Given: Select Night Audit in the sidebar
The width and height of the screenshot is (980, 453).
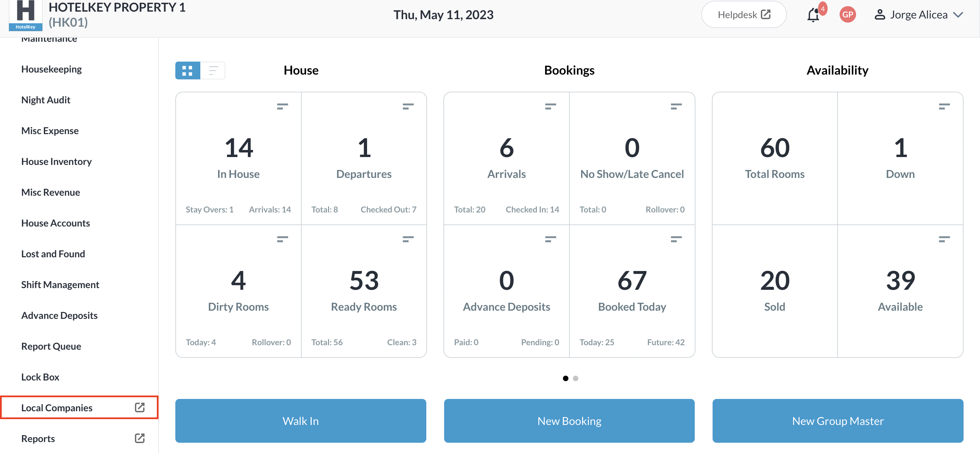Looking at the screenshot, I should (x=46, y=100).
